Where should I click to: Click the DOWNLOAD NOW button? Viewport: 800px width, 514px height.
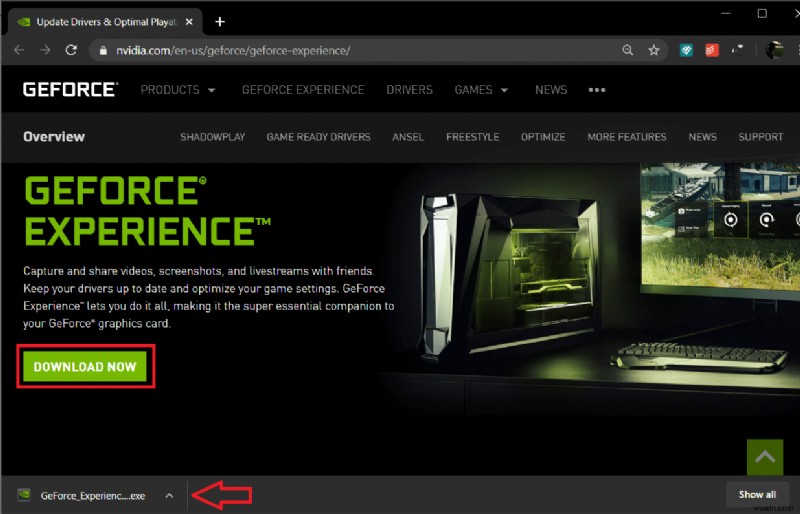click(x=85, y=366)
